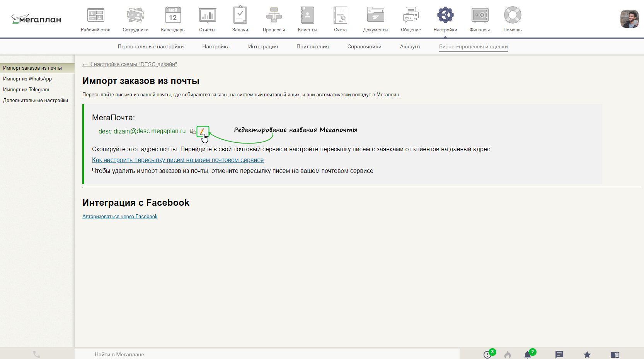Copy the МегаПочта address with copy icon
The width and height of the screenshot is (644, 359).
(x=193, y=132)
